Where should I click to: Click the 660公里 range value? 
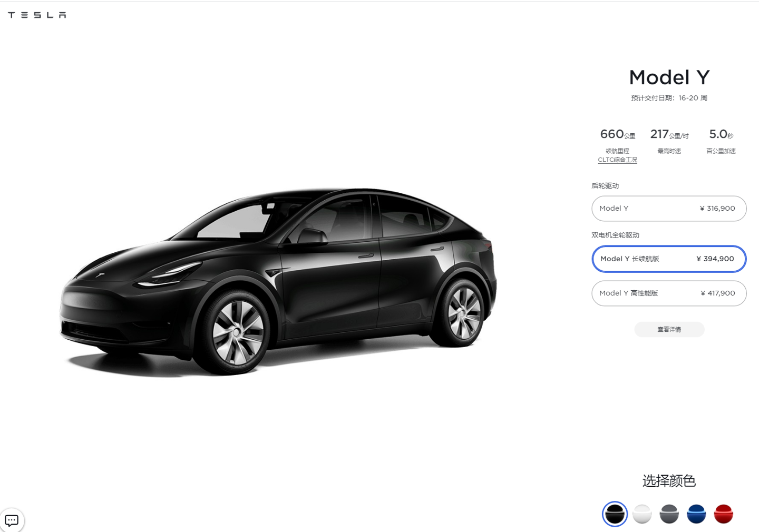(617, 134)
